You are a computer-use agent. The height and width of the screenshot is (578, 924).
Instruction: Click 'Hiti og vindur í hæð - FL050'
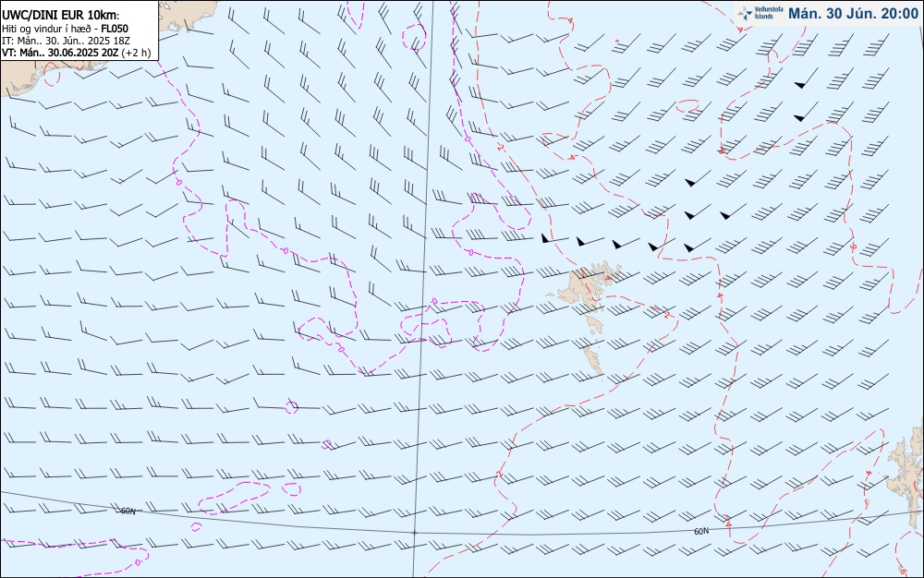tap(65, 29)
